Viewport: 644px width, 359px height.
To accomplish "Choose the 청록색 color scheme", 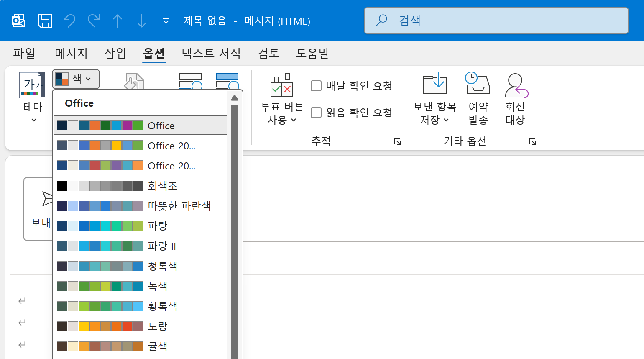I will point(141,266).
